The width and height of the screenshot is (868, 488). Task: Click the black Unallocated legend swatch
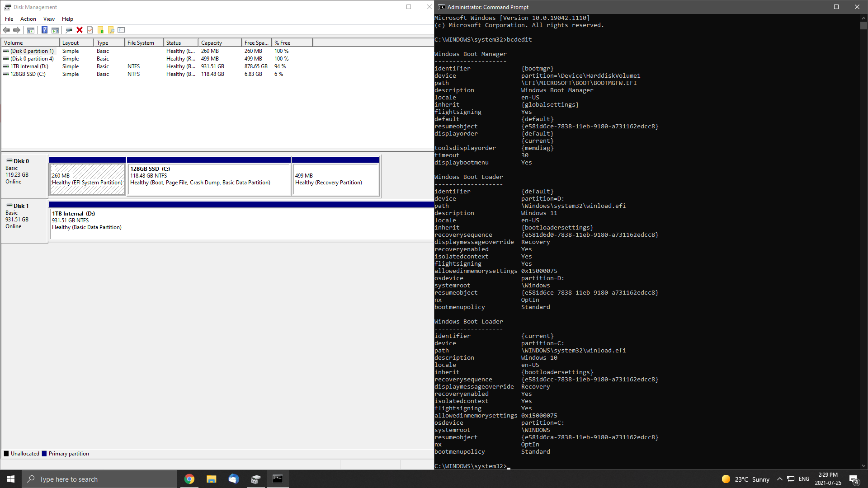click(x=6, y=454)
